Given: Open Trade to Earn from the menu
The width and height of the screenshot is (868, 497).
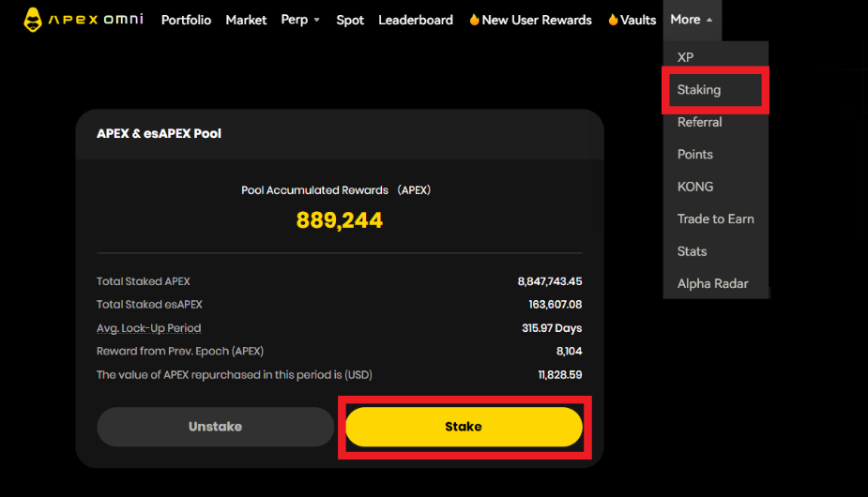Looking at the screenshot, I should pyautogui.click(x=715, y=218).
